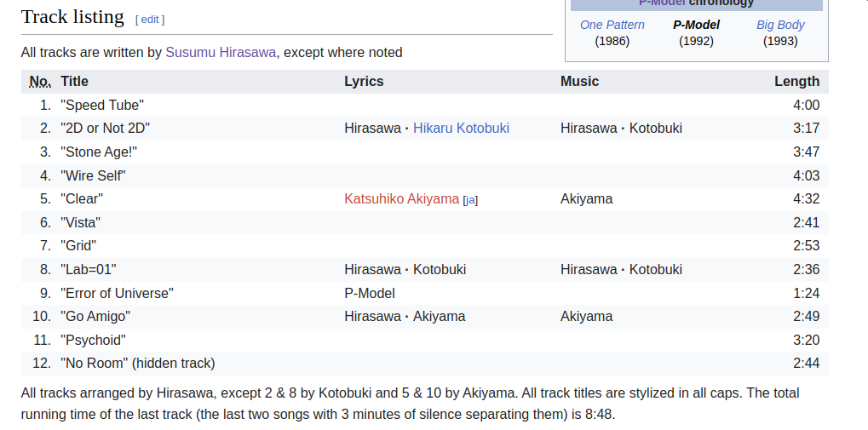
Task: Open the Big Body album link
Action: click(x=780, y=25)
